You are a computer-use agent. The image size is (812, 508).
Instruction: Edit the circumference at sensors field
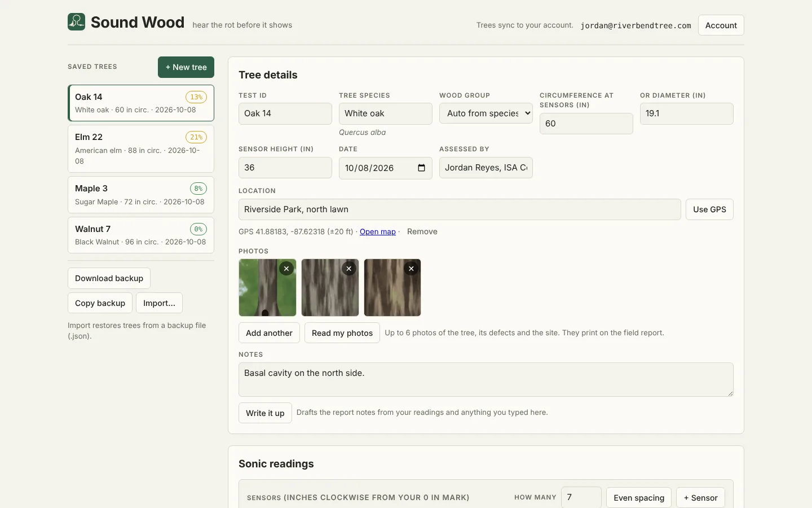pyautogui.click(x=586, y=124)
